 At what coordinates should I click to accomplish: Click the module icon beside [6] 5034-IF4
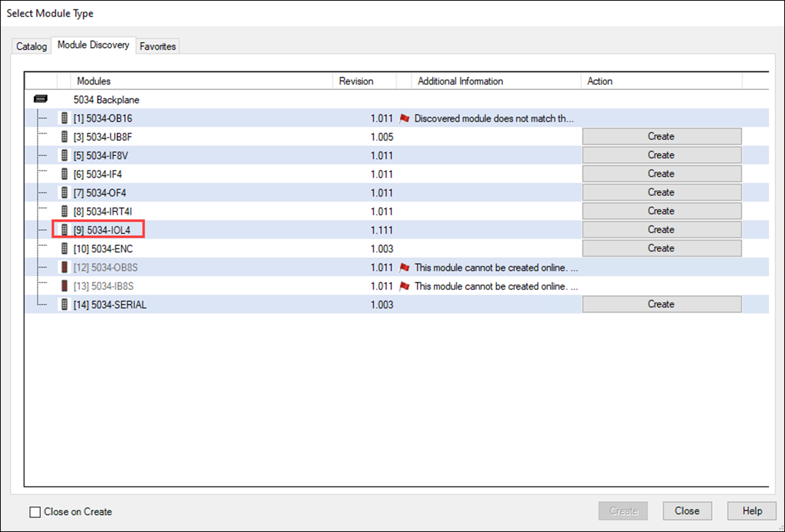coord(65,174)
